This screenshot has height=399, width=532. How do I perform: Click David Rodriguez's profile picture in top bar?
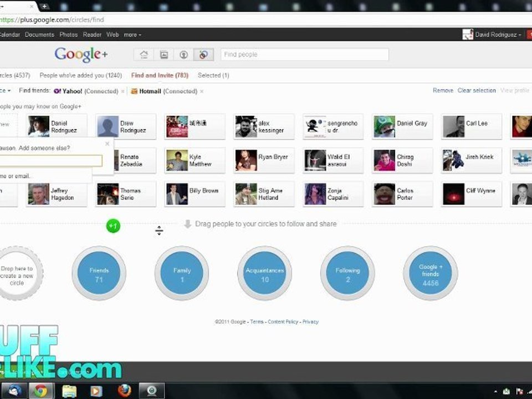pyautogui.click(x=468, y=34)
